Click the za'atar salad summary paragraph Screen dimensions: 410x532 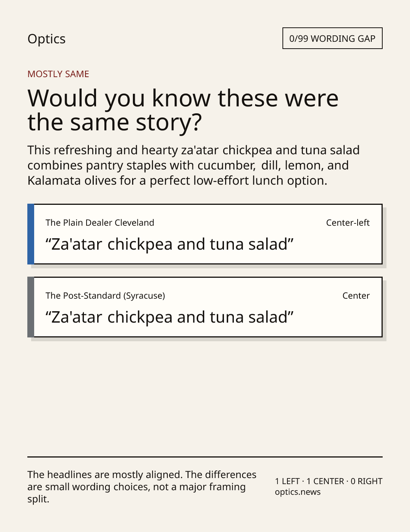click(193, 165)
